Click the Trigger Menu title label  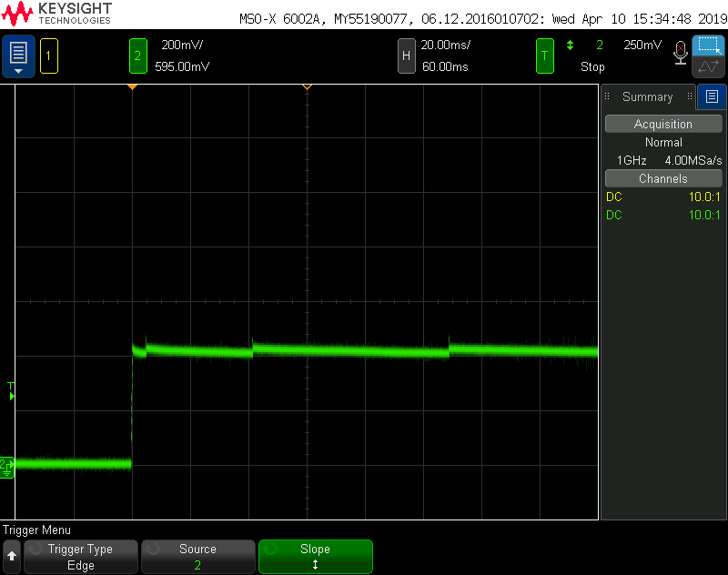[x=36, y=530]
